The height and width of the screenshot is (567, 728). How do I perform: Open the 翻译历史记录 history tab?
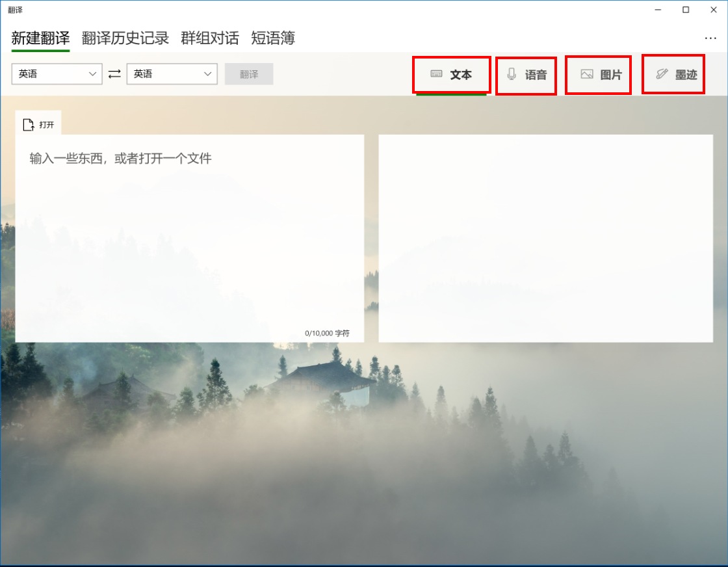pos(125,38)
